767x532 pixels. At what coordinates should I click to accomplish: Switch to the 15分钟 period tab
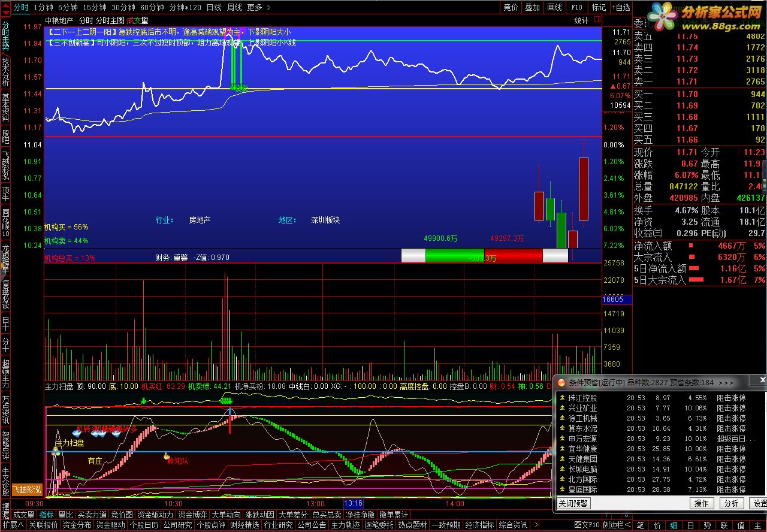coord(94,7)
